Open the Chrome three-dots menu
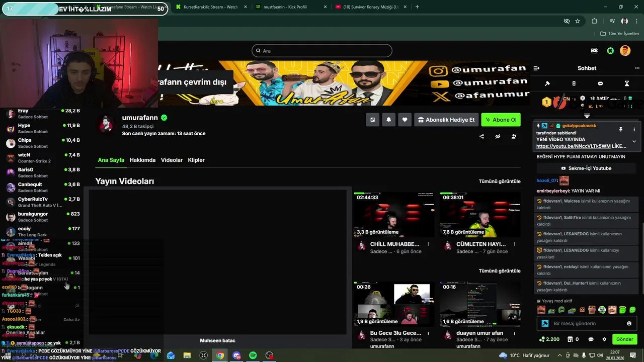644x362 pixels. point(636,21)
